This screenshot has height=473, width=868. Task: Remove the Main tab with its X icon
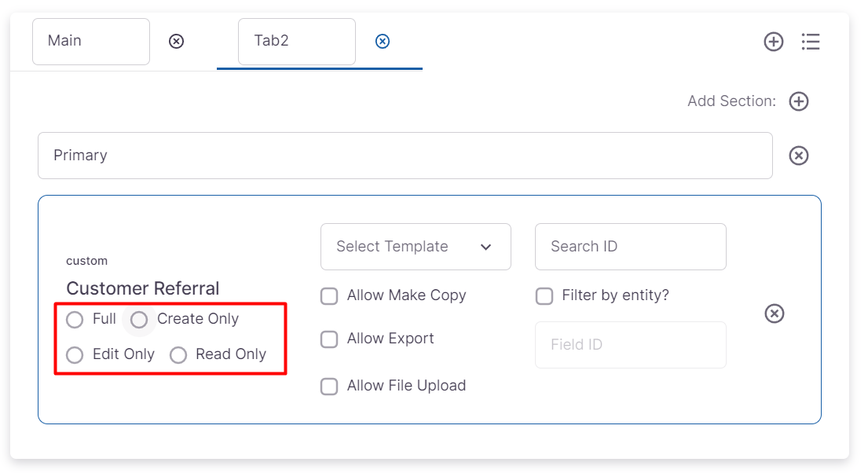pos(177,41)
